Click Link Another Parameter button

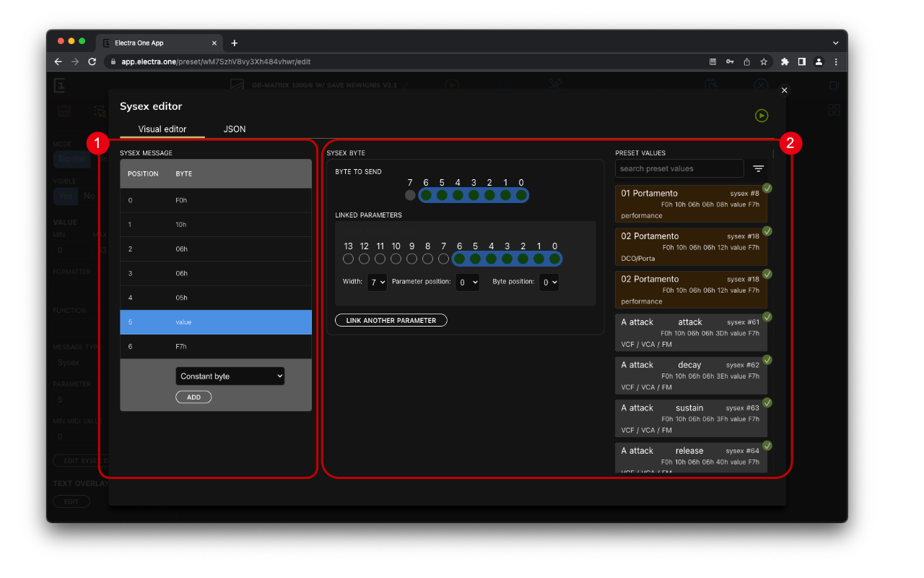pyautogui.click(x=391, y=320)
